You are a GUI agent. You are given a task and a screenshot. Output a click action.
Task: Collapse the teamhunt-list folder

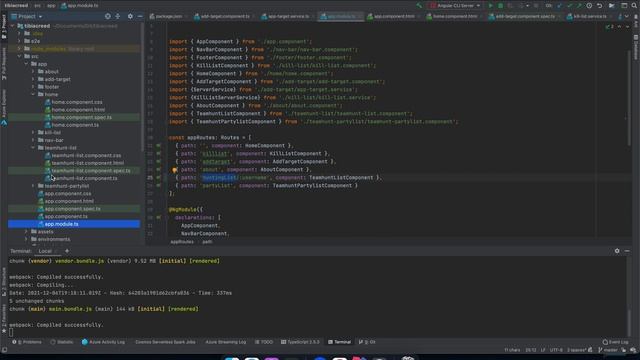[33, 148]
